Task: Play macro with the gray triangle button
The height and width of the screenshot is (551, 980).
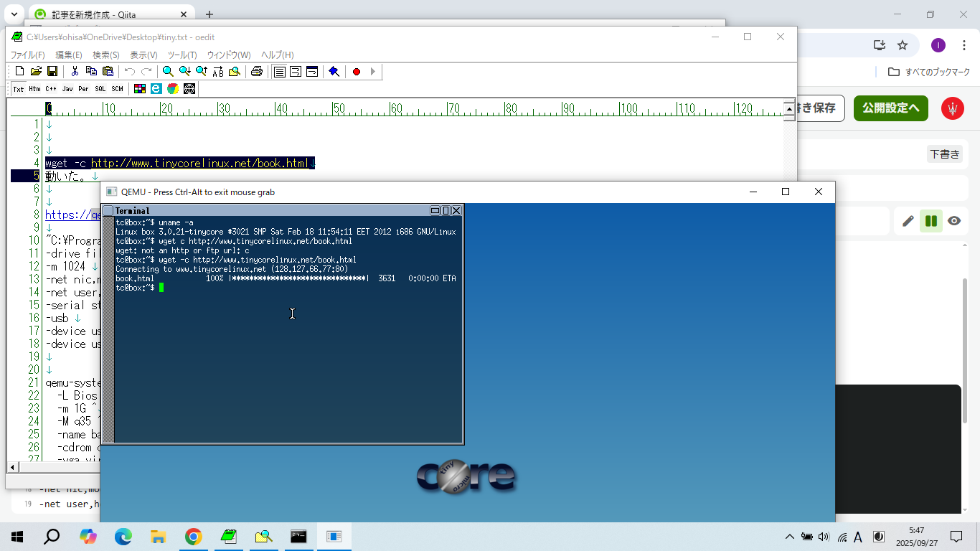Action: 373,71
